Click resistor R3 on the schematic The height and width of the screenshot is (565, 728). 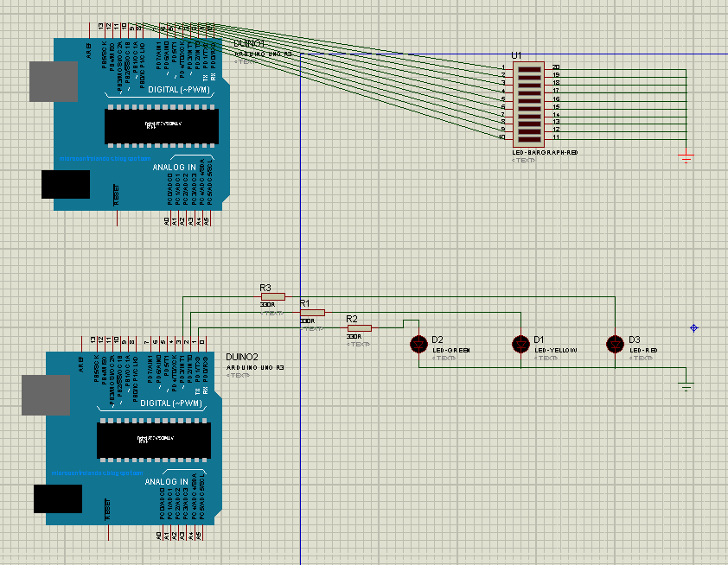click(271, 295)
